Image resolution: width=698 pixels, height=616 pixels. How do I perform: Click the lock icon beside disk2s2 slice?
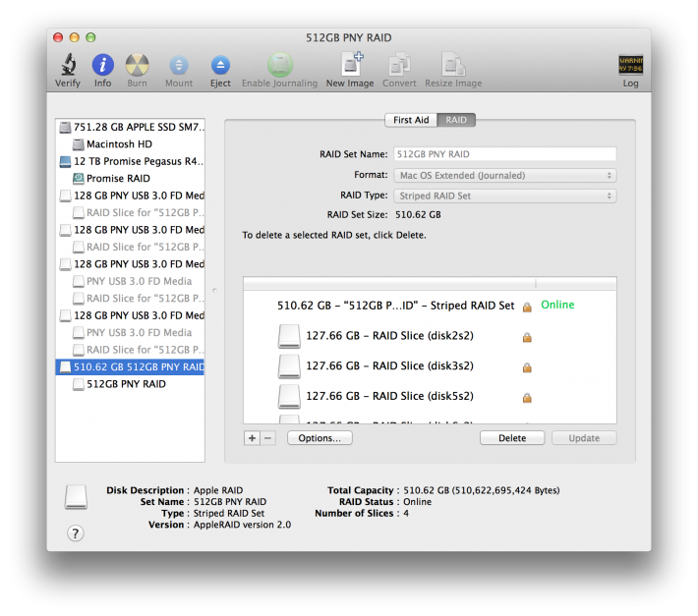point(527,337)
